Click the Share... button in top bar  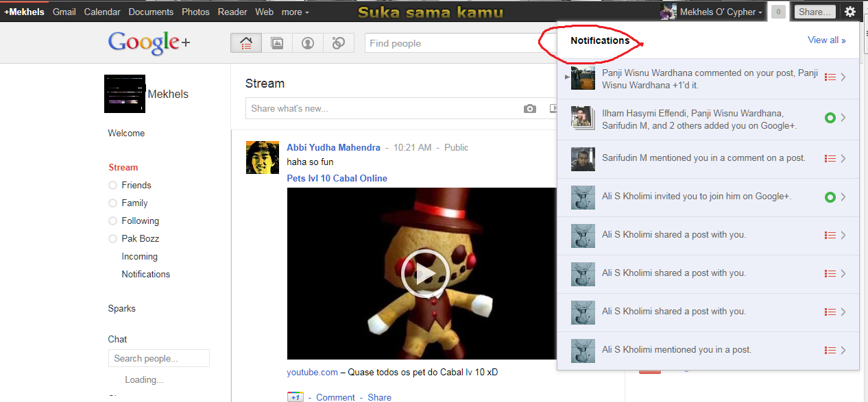815,12
